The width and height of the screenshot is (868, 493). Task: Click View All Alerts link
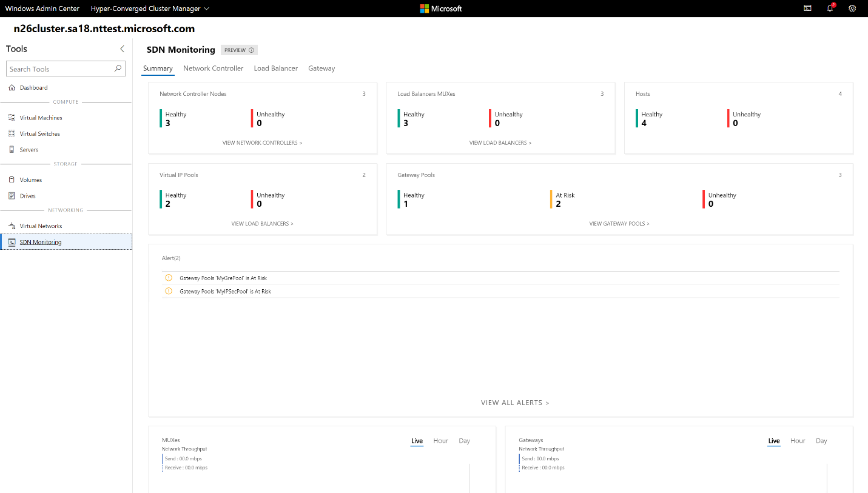point(514,403)
